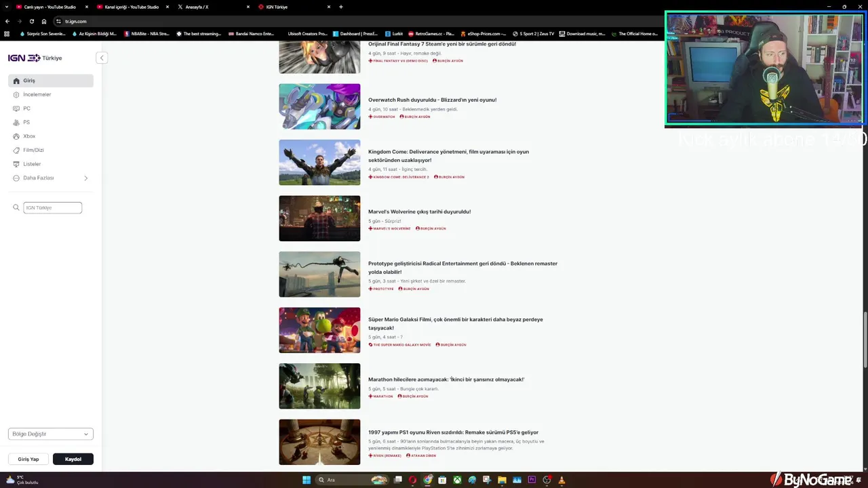Click the browser back arrow
This screenshot has width=868, height=488.
coord(7,21)
